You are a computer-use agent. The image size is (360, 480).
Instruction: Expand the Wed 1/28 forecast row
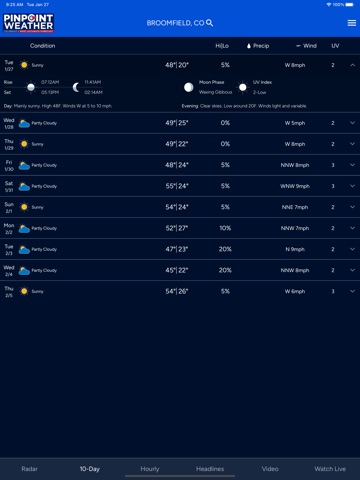(352, 123)
